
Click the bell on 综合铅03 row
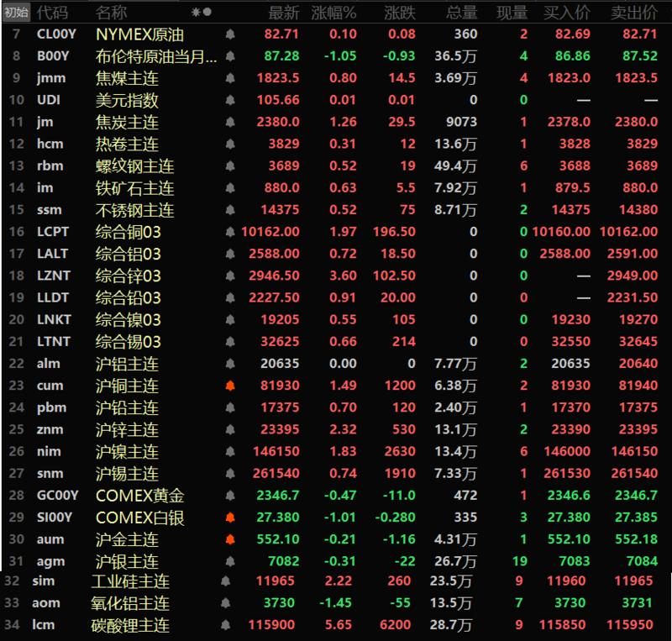pos(230,297)
